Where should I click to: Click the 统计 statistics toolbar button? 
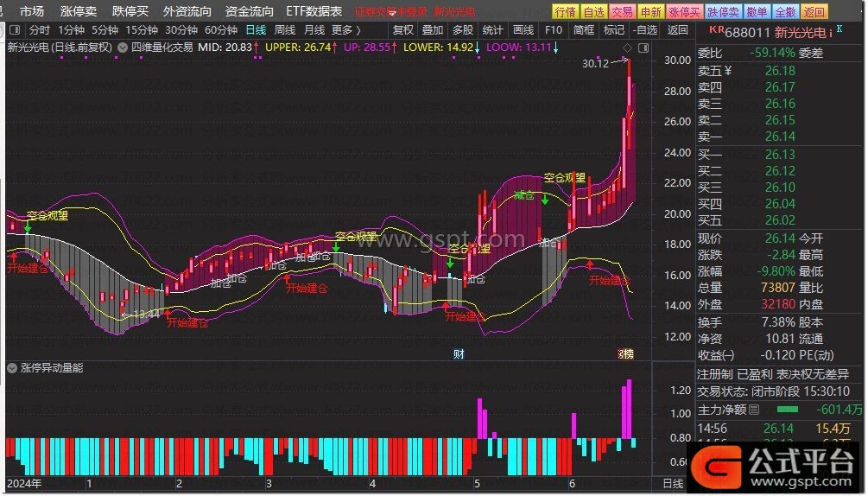[492, 30]
